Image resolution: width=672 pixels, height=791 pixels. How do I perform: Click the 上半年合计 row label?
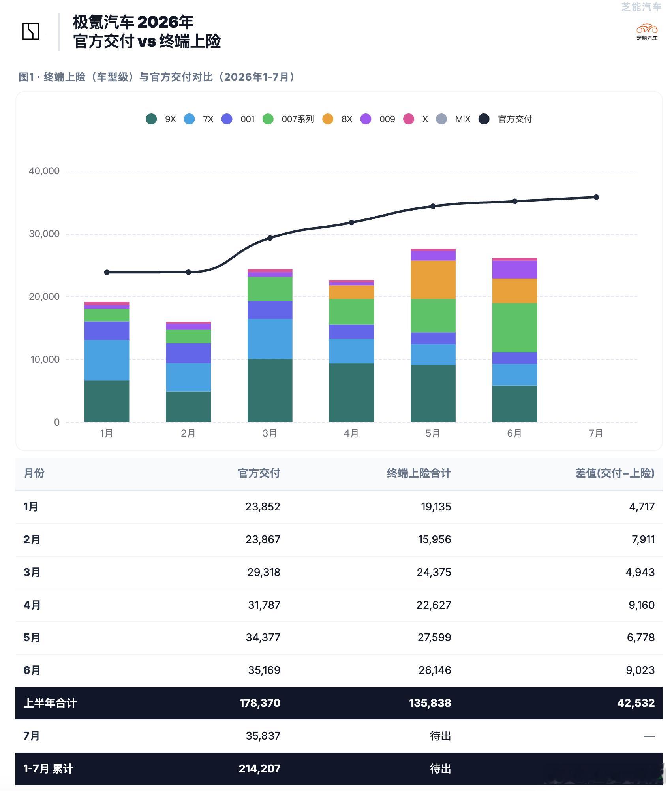(x=50, y=703)
